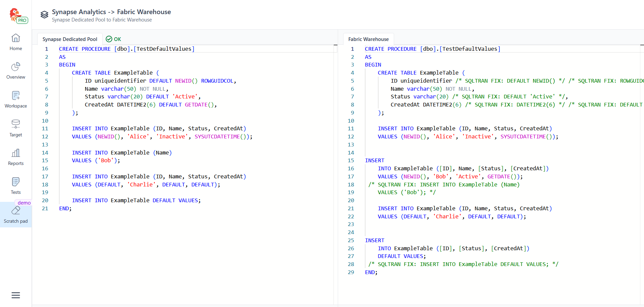
Task: Switch to Synapse Dedicated Pool tab
Action: click(x=70, y=39)
